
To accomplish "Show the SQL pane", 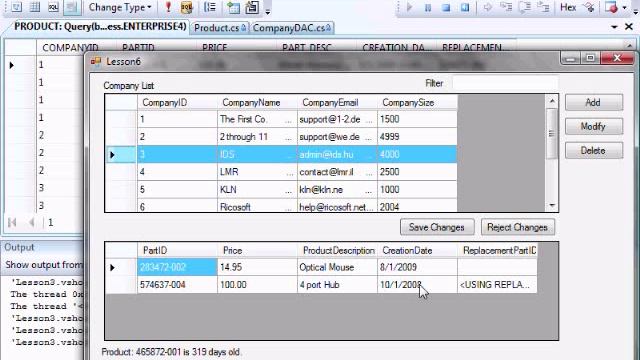I will pos(53,7).
